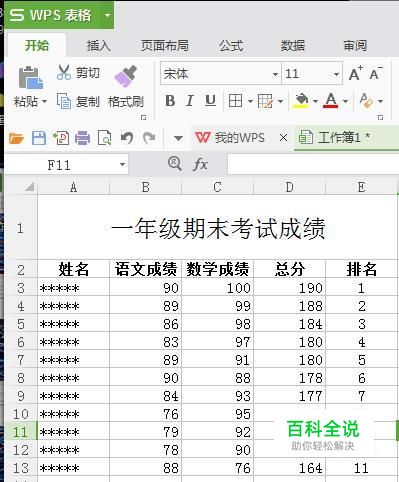This screenshot has height=482, width=399.
Task: Switch to the 开始 ribbon tab
Action: point(37,45)
